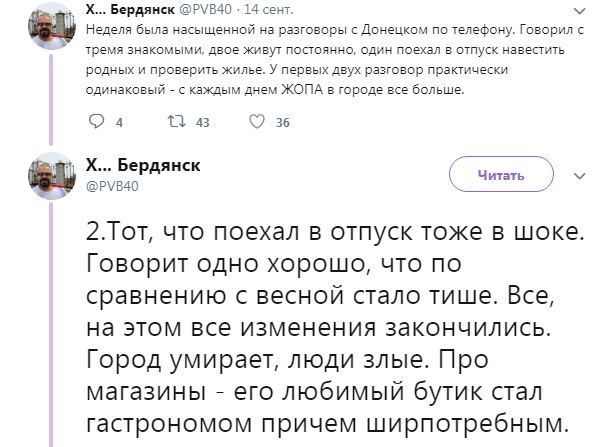Click the first tweet's text about Донецк
The image size is (614, 447).
[335, 59]
